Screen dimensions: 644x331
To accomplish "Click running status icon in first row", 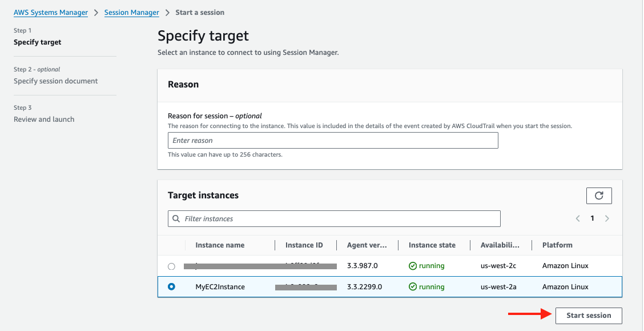I will click(413, 266).
